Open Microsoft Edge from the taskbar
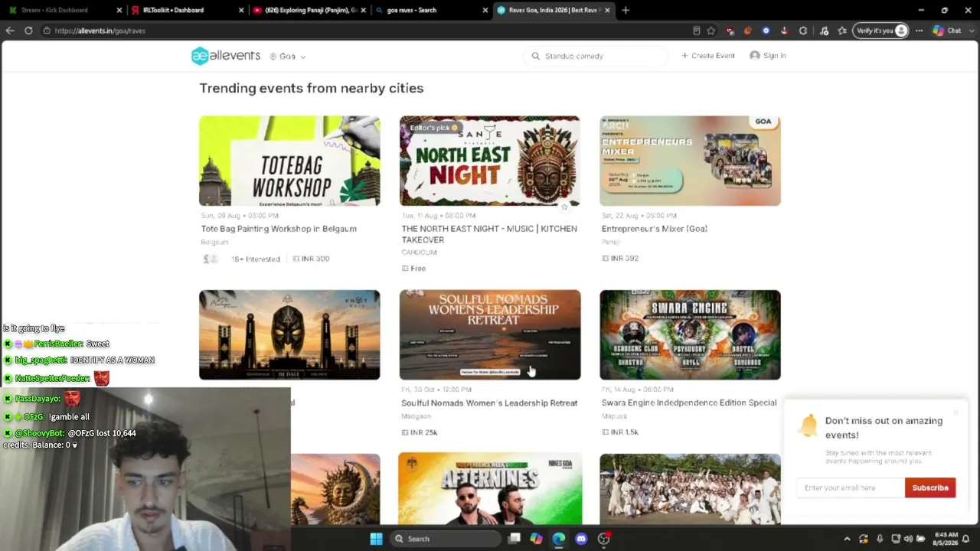 pos(558,539)
